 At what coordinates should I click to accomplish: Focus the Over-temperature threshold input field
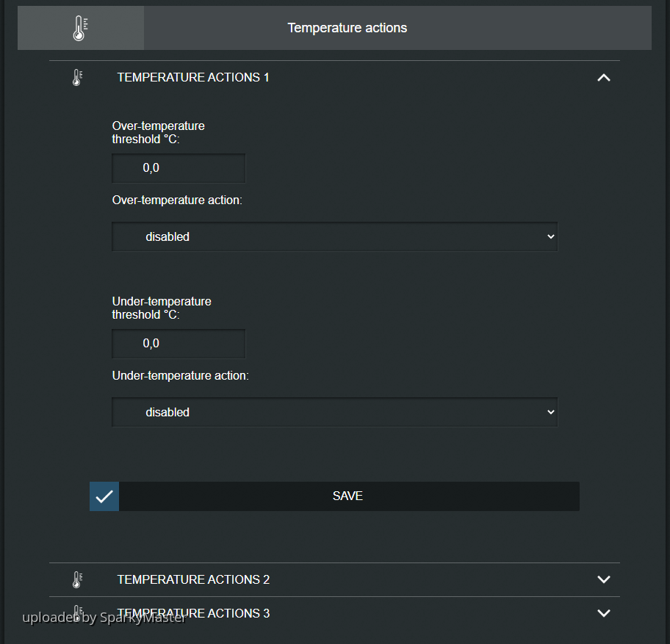coord(179,168)
